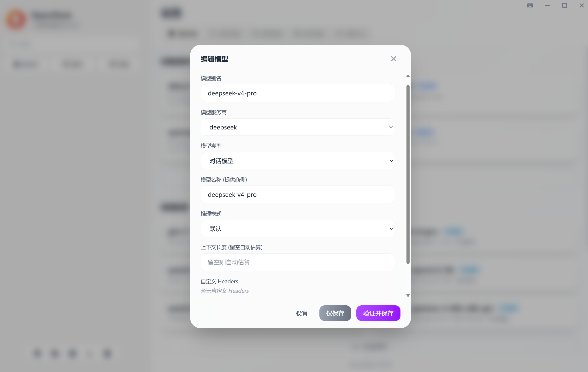The width and height of the screenshot is (588, 372).
Task: Click the purple 验证并保存 button
Action: [x=378, y=313]
